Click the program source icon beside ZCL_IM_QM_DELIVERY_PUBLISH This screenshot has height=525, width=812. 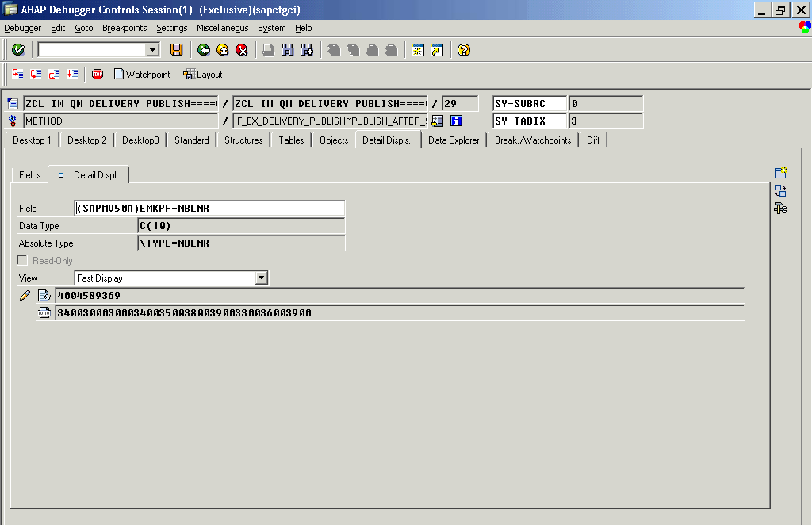pyautogui.click(x=13, y=104)
